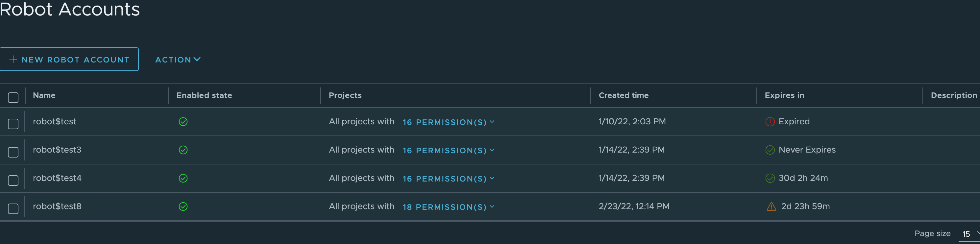This screenshot has height=244, width=980.
Task: Click the Created time column header
Action: 624,95
